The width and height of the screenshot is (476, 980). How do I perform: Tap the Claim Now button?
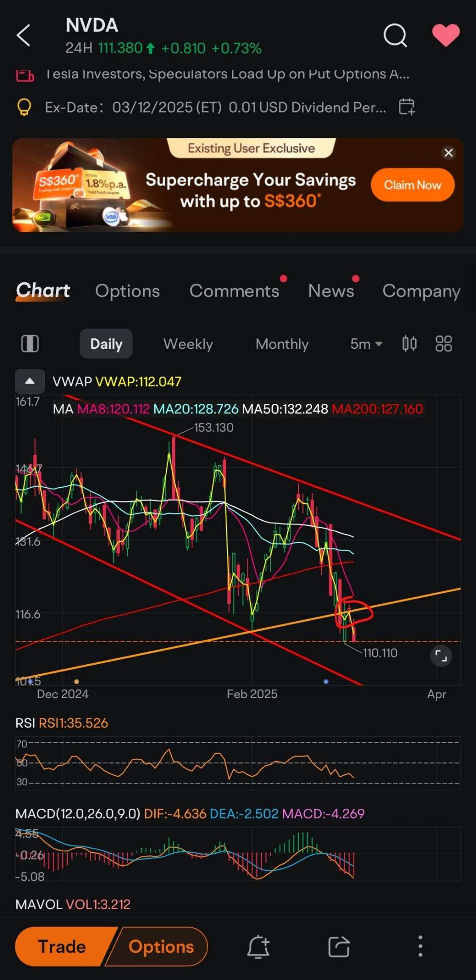coord(412,185)
